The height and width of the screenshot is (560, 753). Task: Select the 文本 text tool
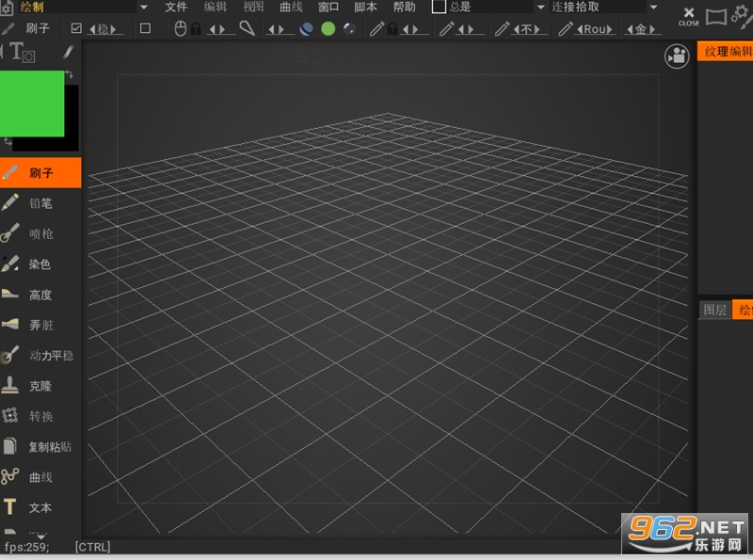coord(40,507)
